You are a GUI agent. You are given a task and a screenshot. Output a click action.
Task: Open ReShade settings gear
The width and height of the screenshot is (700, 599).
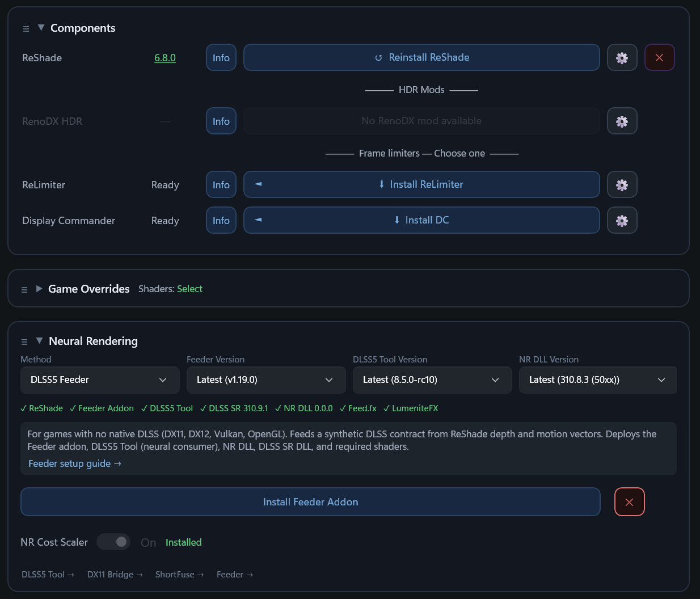(x=622, y=57)
